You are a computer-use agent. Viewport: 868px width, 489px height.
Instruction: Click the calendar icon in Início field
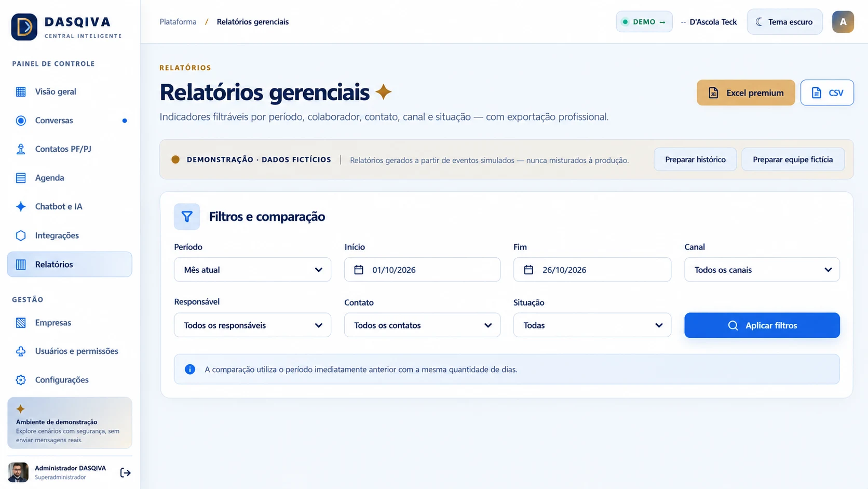(x=359, y=270)
